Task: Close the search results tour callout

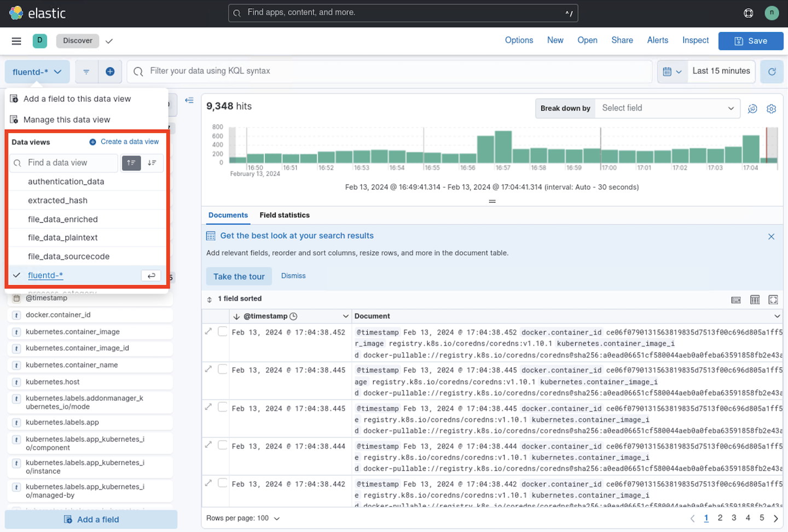Action: click(x=771, y=236)
